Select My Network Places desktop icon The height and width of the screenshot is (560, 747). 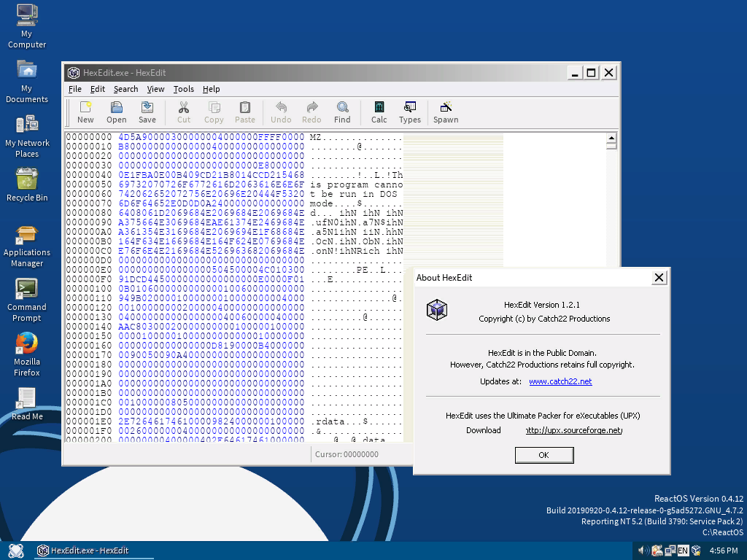point(27,136)
